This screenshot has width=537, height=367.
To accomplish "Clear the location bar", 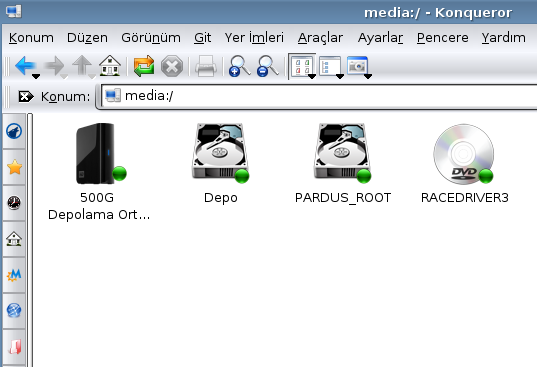I will click(25, 97).
